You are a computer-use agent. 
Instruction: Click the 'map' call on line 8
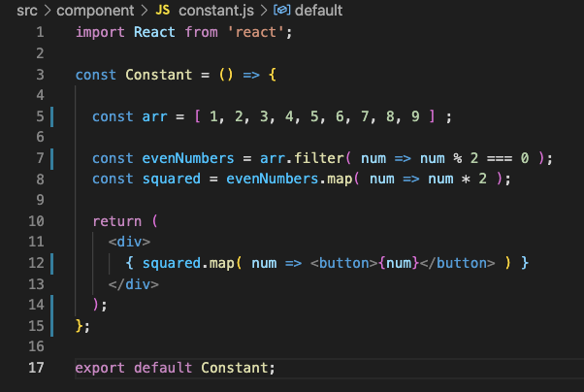tap(340, 180)
